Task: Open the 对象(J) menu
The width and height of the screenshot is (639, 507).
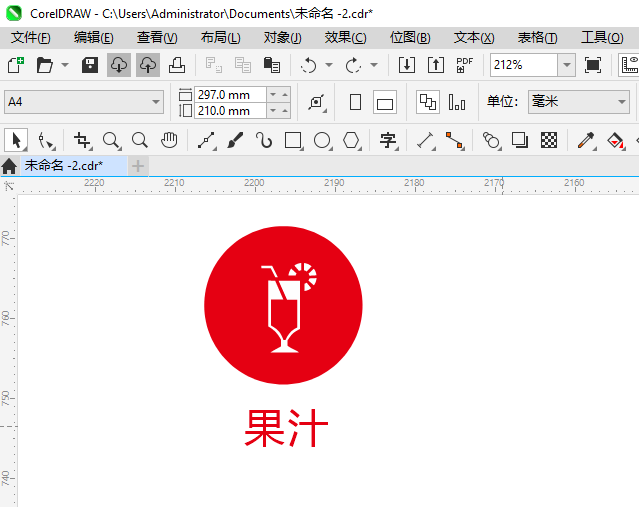Action: point(282,38)
